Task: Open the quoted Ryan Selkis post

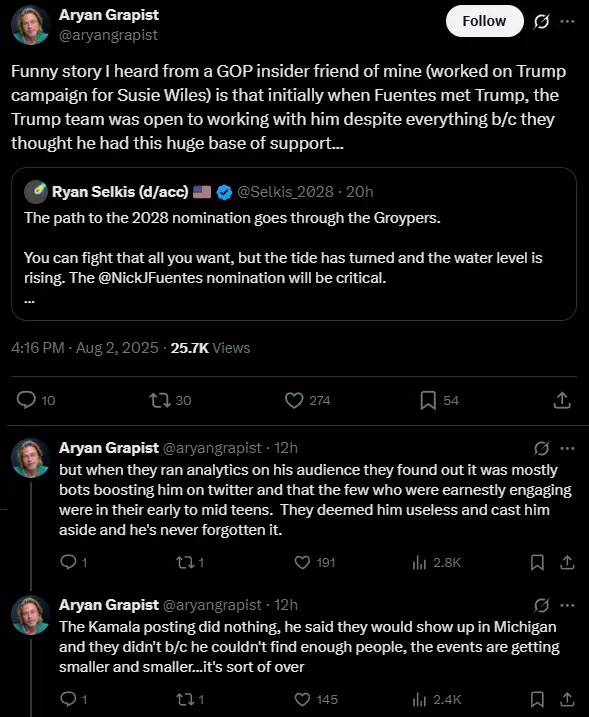Action: coord(294,244)
